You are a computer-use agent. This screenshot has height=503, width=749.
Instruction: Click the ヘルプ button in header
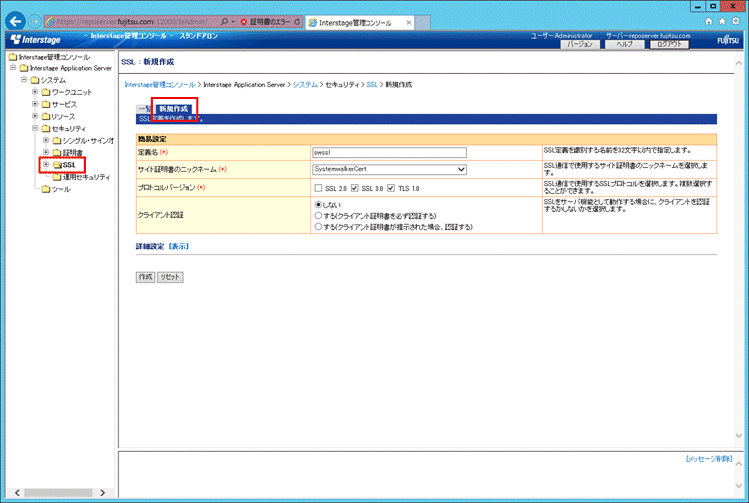tap(624, 44)
